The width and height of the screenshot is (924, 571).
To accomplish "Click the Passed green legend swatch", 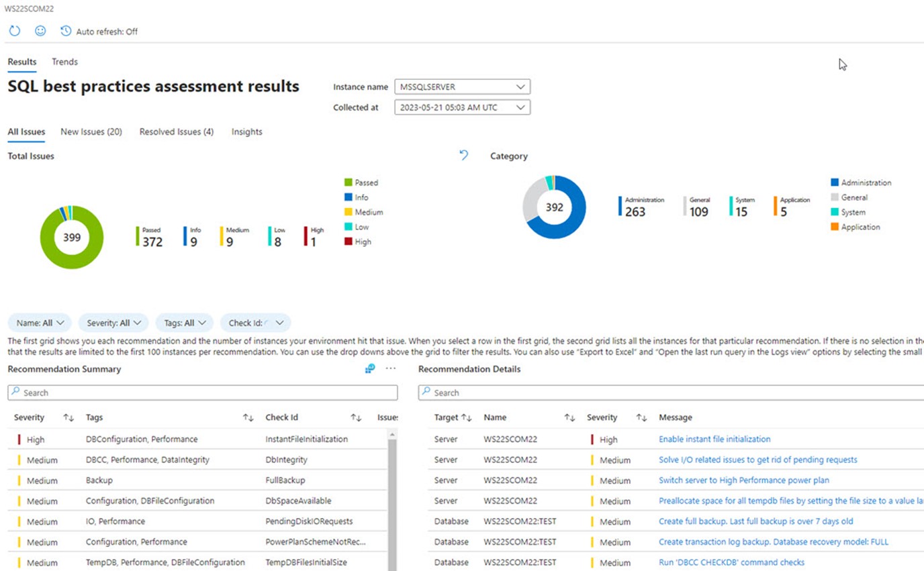I will pos(348,183).
